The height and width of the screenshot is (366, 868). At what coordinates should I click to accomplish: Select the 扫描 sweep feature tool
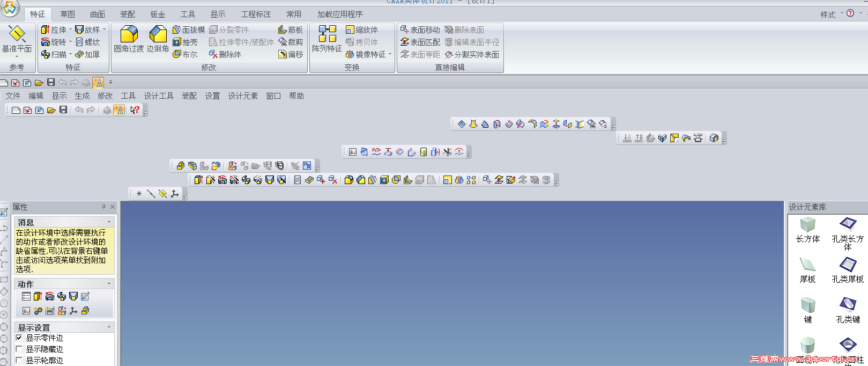54,54
